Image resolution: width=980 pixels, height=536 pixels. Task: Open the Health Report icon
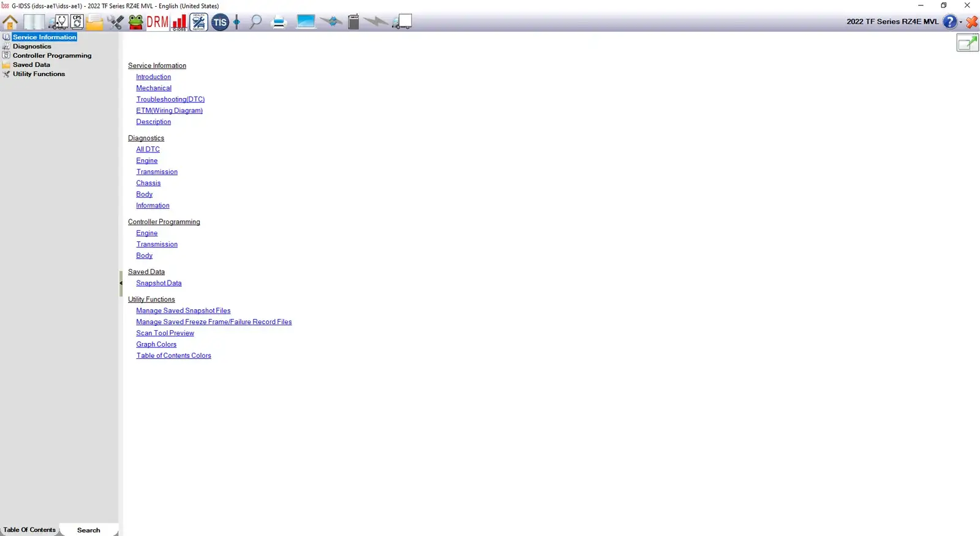pos(198,23)
